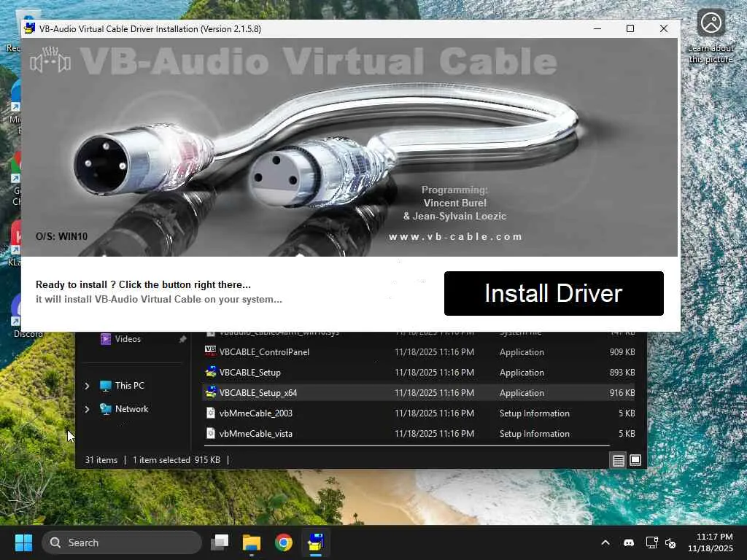Click the Install Driver button

(x=554, y=293)
